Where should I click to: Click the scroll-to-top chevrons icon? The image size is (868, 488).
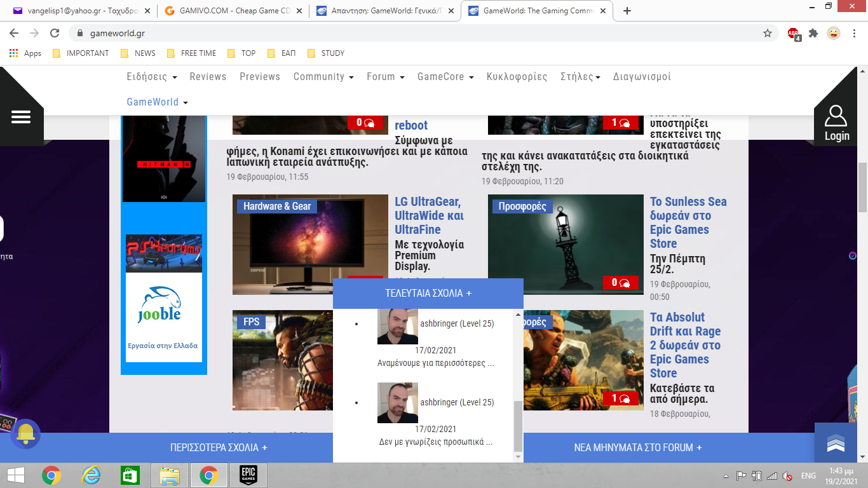coord(836,444)
